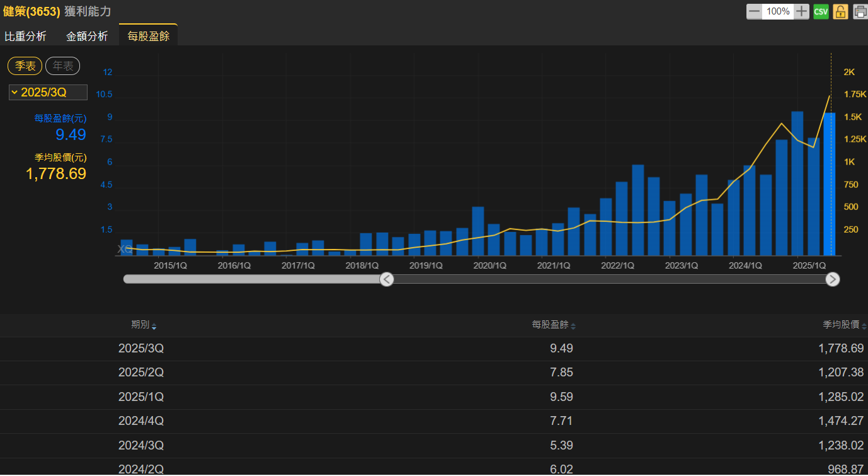Click the orange lock icon

(840, 11)
